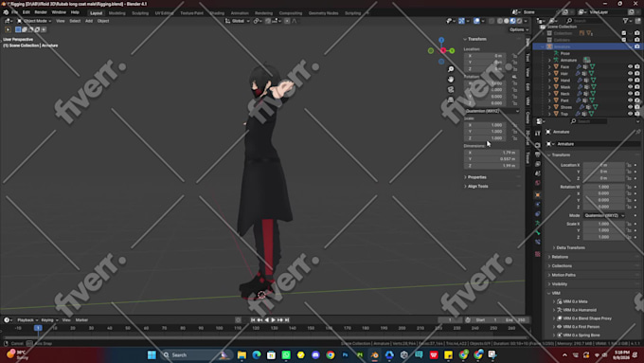Screen dimensions: 644x363
Task: Open the Object properties tab icon
Action: tap(538, 195)
